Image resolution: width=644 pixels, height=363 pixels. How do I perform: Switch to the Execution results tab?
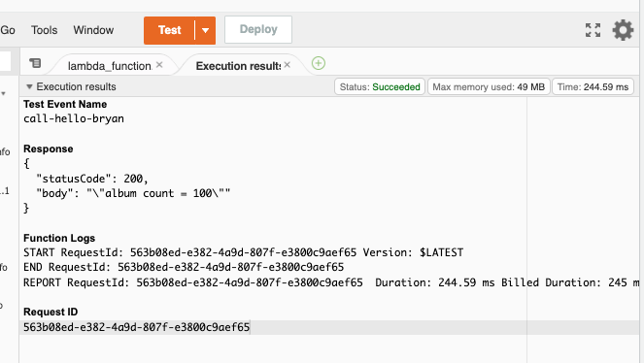pyautogui.click(x=238, y=66)
